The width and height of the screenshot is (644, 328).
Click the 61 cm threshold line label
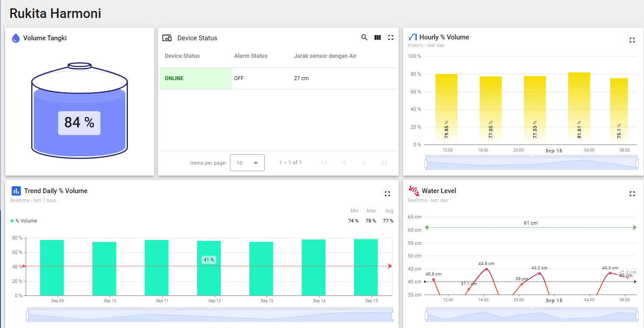click(x=531, y=223)
